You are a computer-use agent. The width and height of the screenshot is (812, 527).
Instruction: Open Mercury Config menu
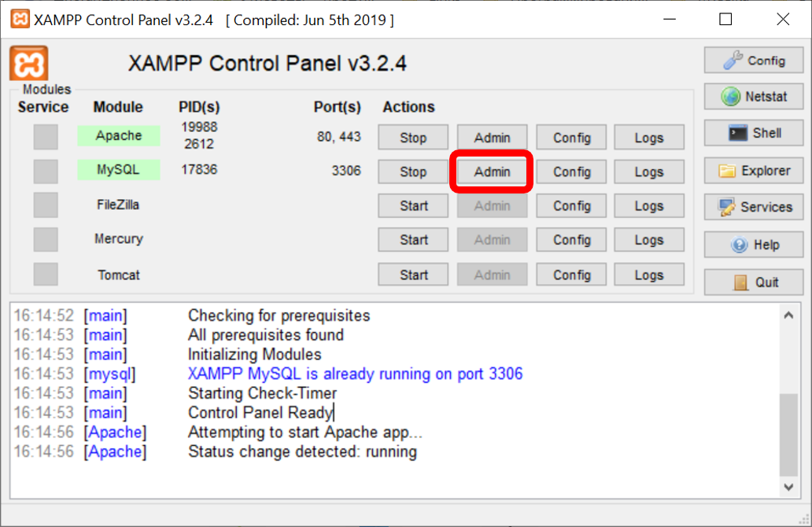click(571, 240)
